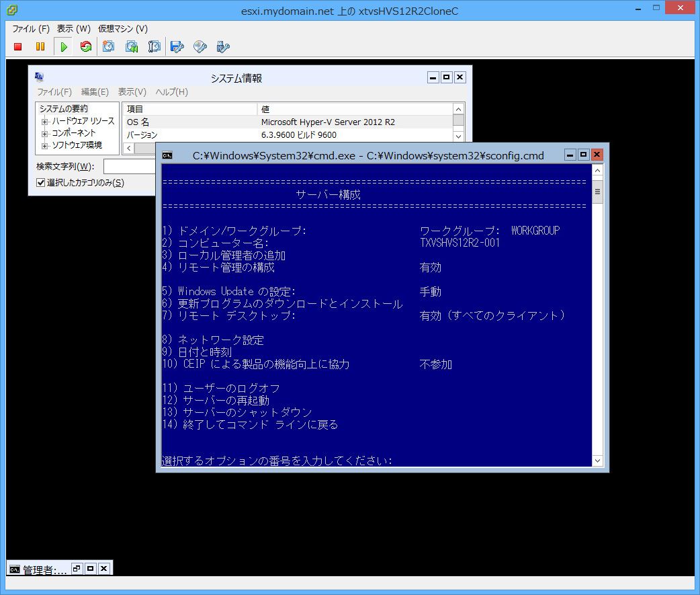Click the cmd.exe sconfig window title icon

167,155
